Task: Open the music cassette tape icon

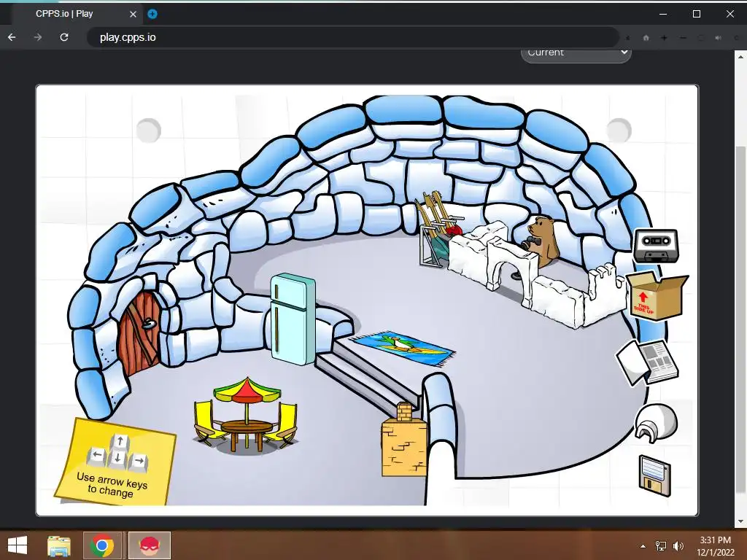Action: pyautogui.click(x=656, y=245)
